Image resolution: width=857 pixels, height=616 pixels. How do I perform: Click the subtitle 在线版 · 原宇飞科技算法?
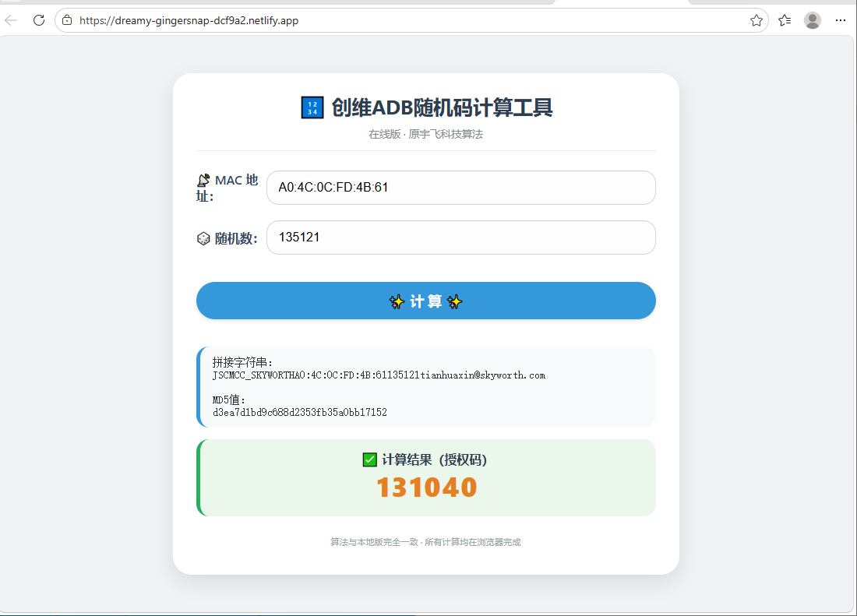pos(425,135)
